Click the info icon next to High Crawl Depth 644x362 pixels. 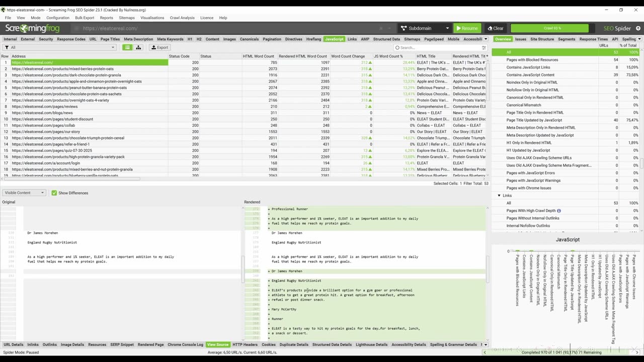tap(559, 211)
